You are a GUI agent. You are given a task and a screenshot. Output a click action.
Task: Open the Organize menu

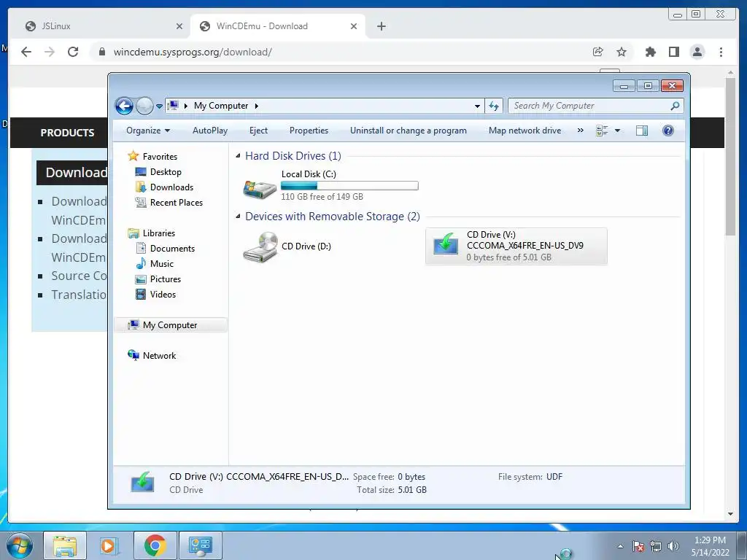point(147,131)
